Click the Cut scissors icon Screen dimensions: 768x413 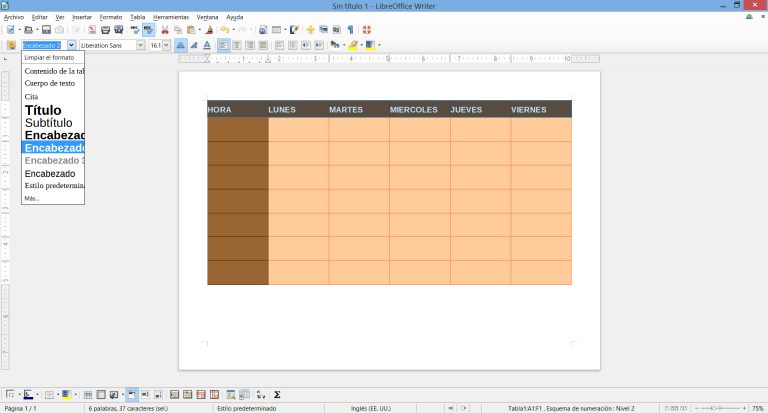(x=165, y=30)
